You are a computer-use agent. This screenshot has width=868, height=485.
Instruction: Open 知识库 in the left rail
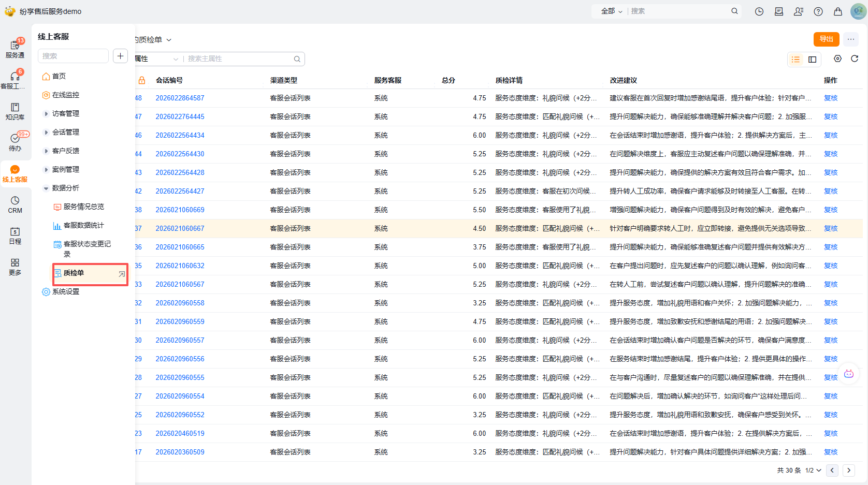pos(15,111)
